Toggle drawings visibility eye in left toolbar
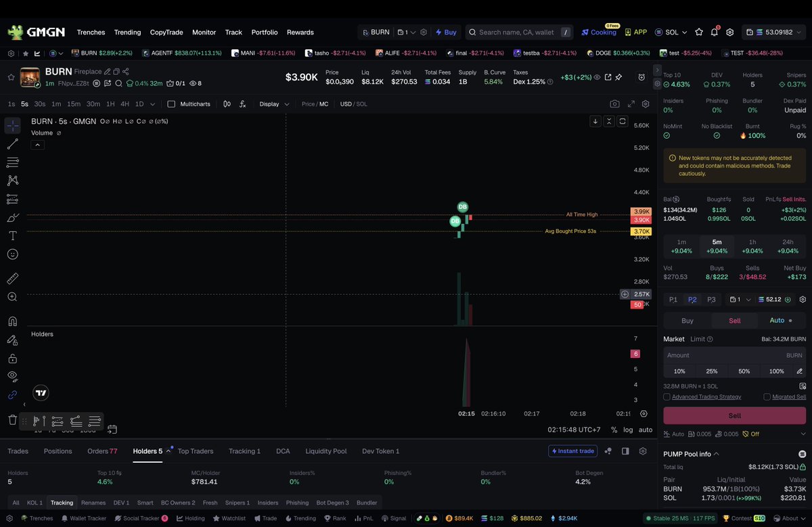Viewport: 812px width, 527px height. [x=12, y=376]
